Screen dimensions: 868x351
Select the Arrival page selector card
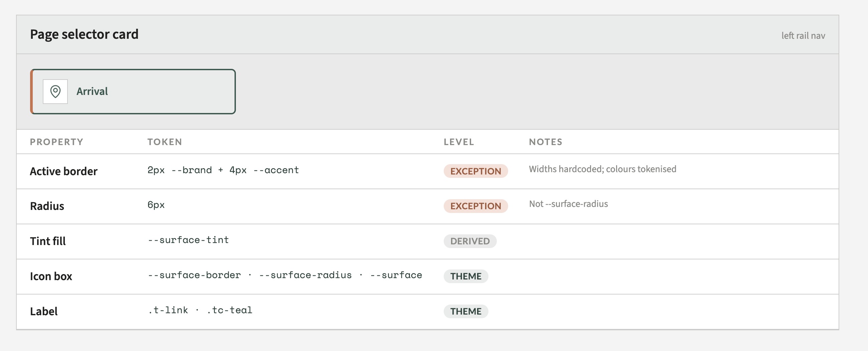133,91
